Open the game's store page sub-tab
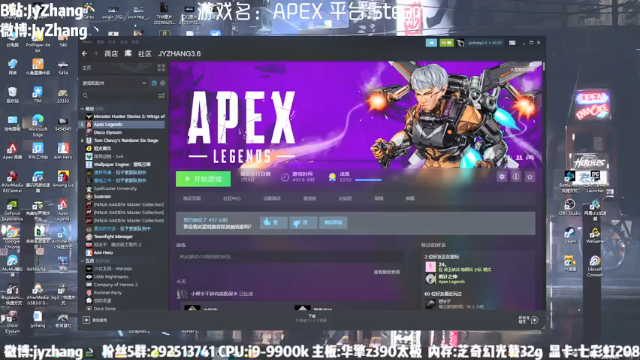The width and height of the screenshot is (640, 360). [191, 198]
